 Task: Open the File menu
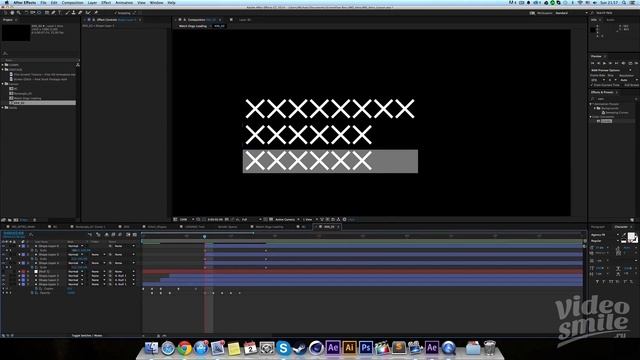tap(43, 2)
